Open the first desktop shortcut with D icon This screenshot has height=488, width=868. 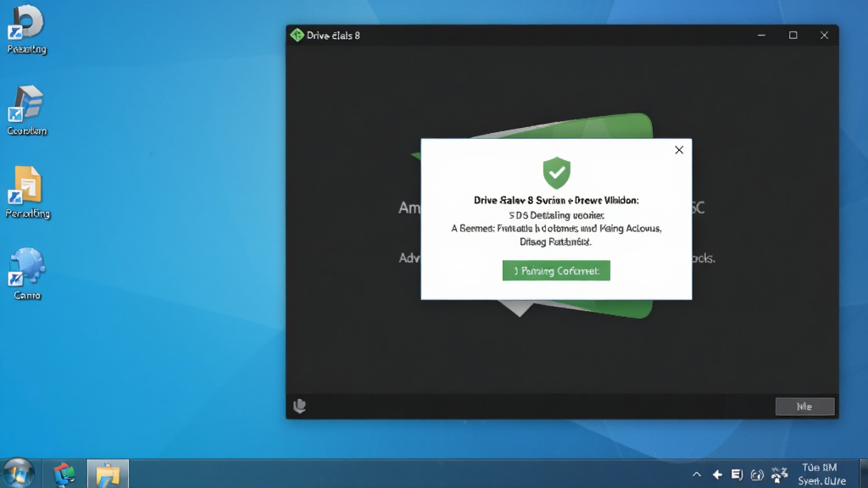pos(26,30)
